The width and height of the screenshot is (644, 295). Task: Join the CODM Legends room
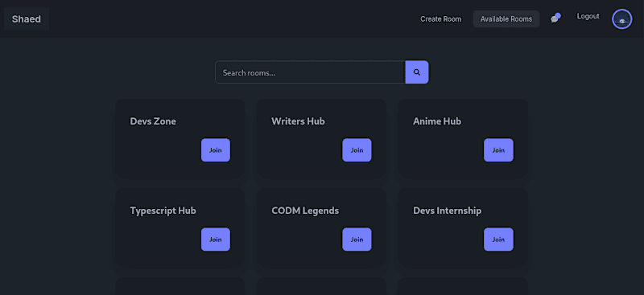(357, 240)
